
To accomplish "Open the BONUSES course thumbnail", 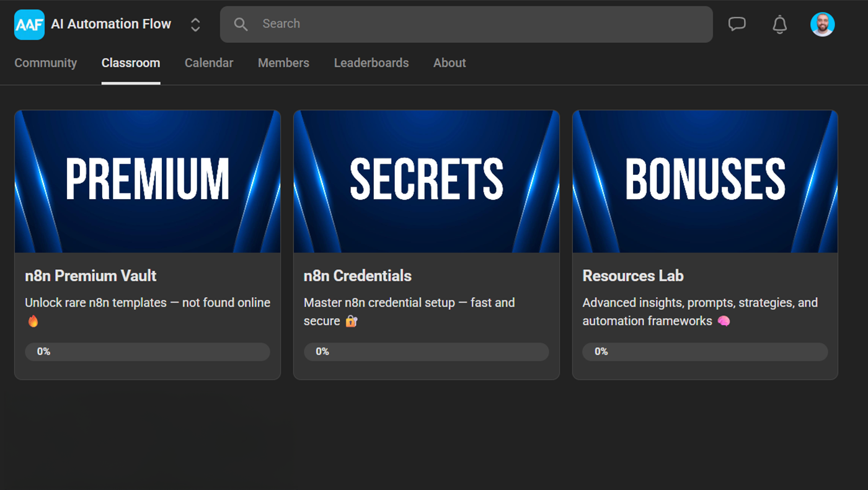I will point(705,181).
